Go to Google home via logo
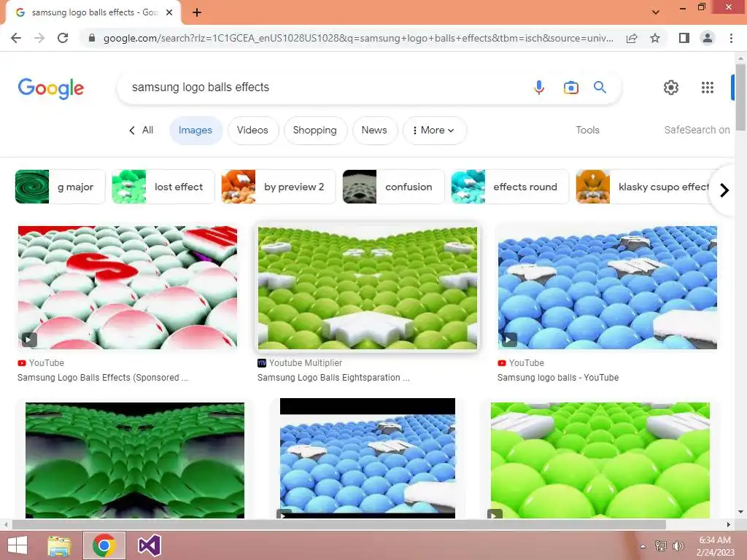 (51, 88)
